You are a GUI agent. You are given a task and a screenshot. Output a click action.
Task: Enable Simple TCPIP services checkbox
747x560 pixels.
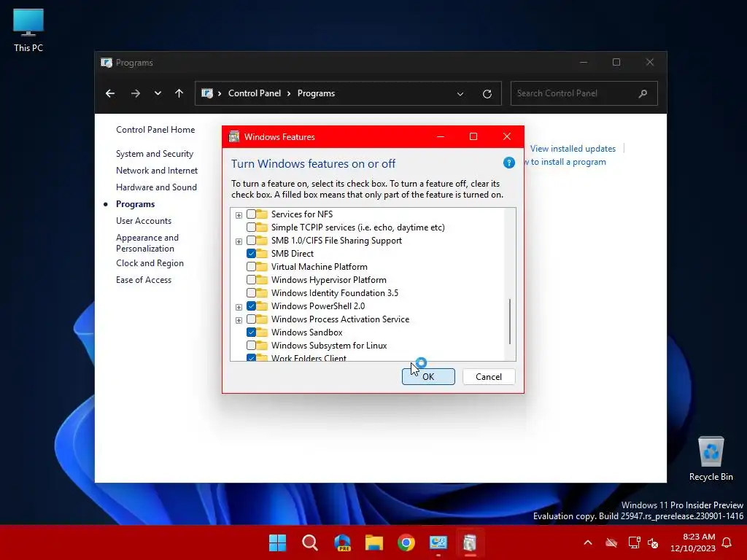coord(251,227)
